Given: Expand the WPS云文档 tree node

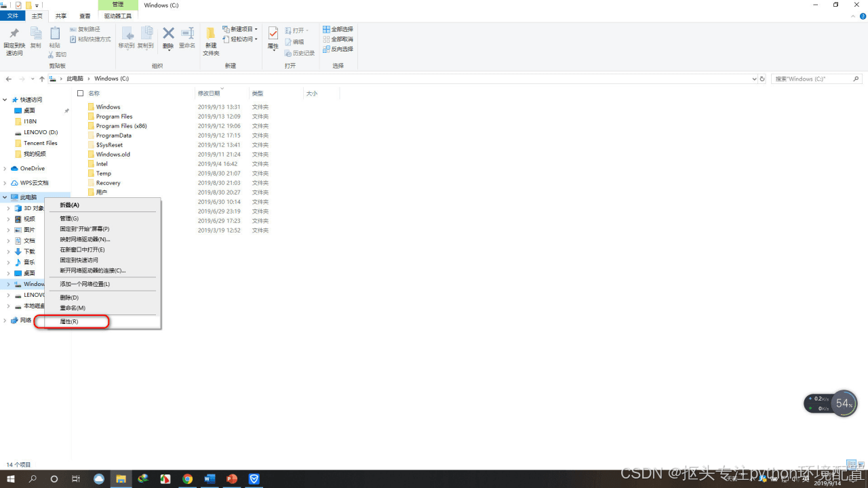Looking at the screenshot, I should (5, 183).
